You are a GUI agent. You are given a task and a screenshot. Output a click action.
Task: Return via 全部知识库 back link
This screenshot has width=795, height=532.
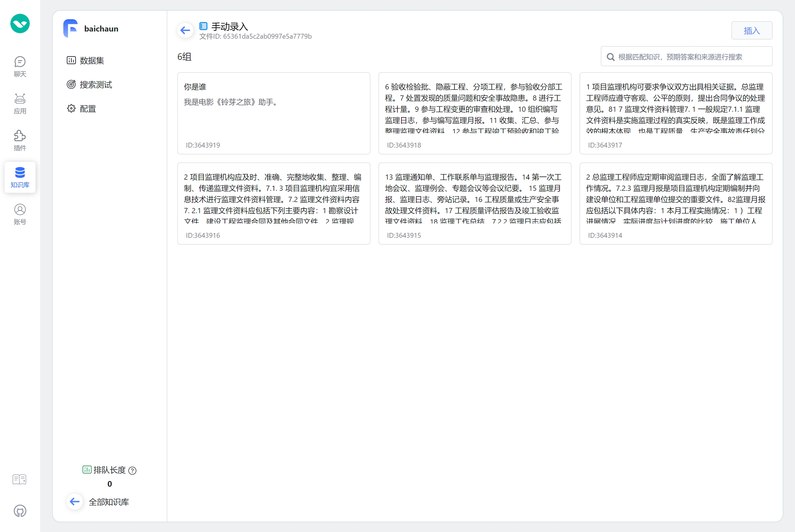tap(108, 502)
